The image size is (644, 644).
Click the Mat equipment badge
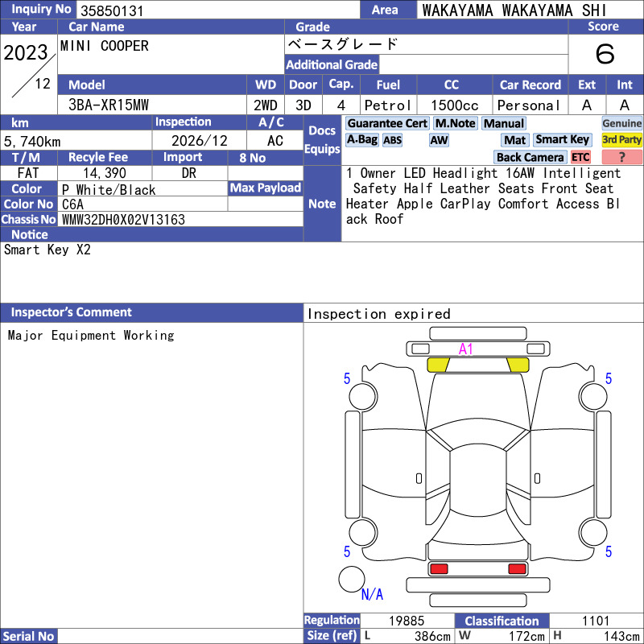click(x=515, y=140)
